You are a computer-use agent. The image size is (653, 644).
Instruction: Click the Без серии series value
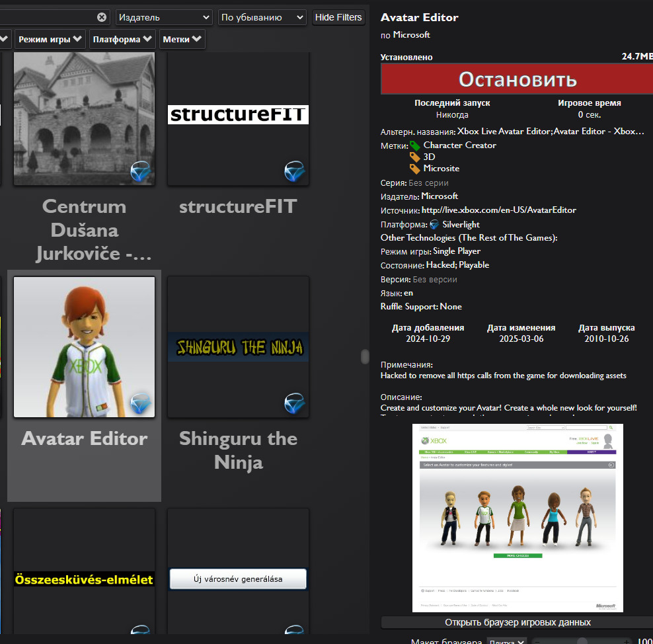pos(428,183)
